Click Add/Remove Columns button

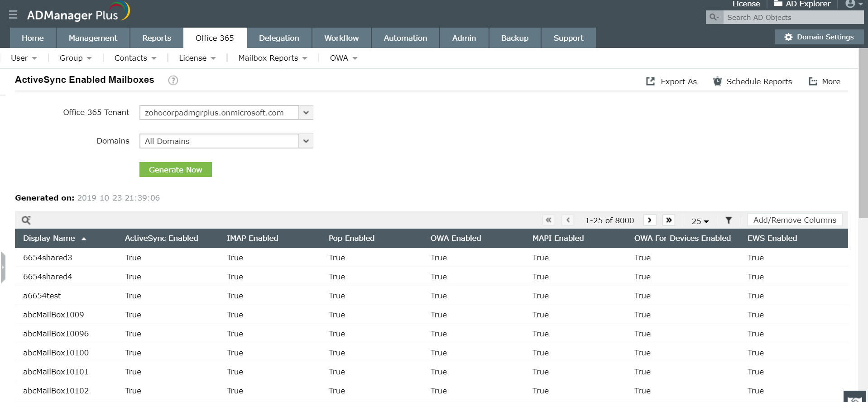pos(795,220)
